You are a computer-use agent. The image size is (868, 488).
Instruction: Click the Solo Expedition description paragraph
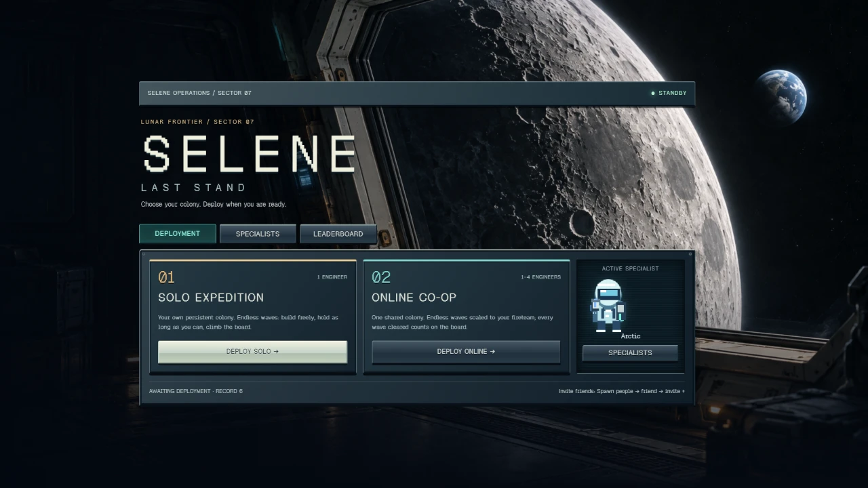point(248,322)
